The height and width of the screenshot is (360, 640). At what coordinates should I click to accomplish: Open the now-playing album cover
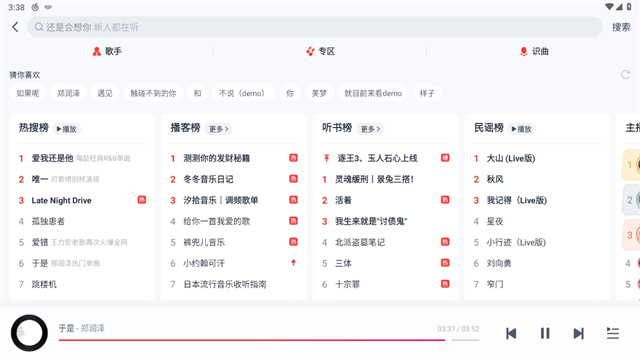click(x=29, y=333)
